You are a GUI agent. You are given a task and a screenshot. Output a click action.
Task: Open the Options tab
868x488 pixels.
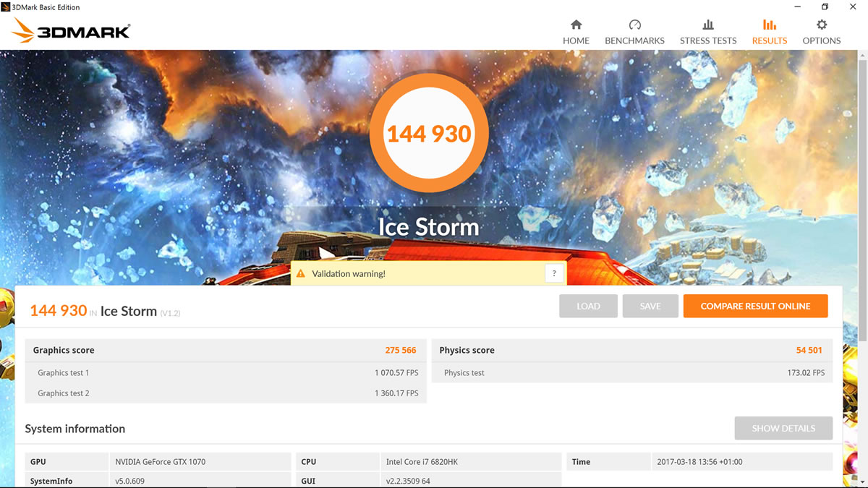821,32
